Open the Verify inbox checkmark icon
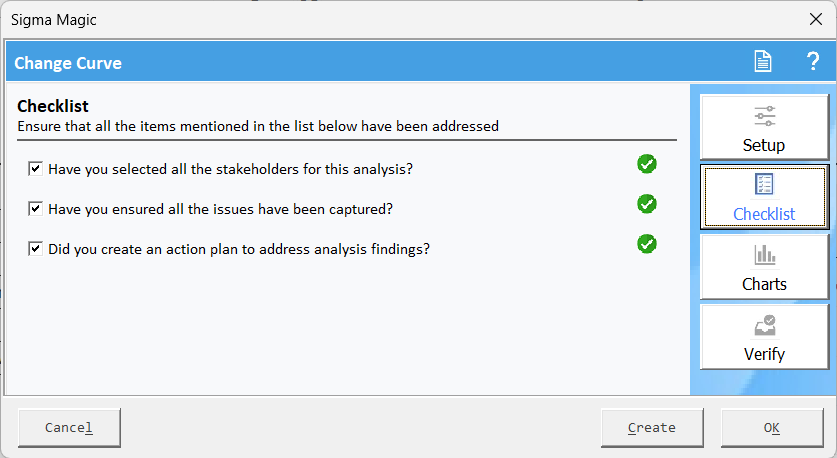 [764, 325]
